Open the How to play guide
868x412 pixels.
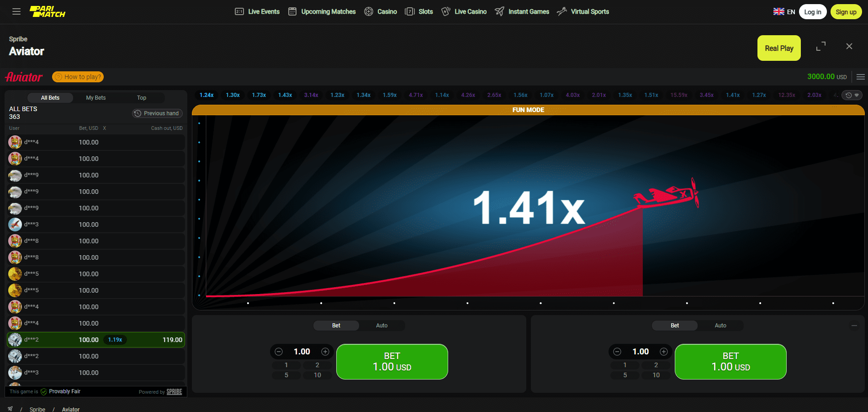coord(78,77)
